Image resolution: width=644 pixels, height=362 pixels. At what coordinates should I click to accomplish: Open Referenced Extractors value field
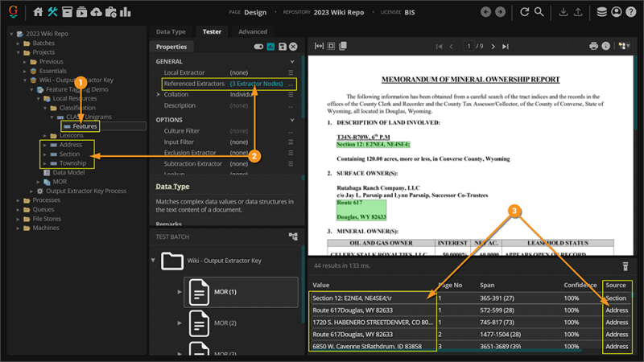[x=258, y=84]
